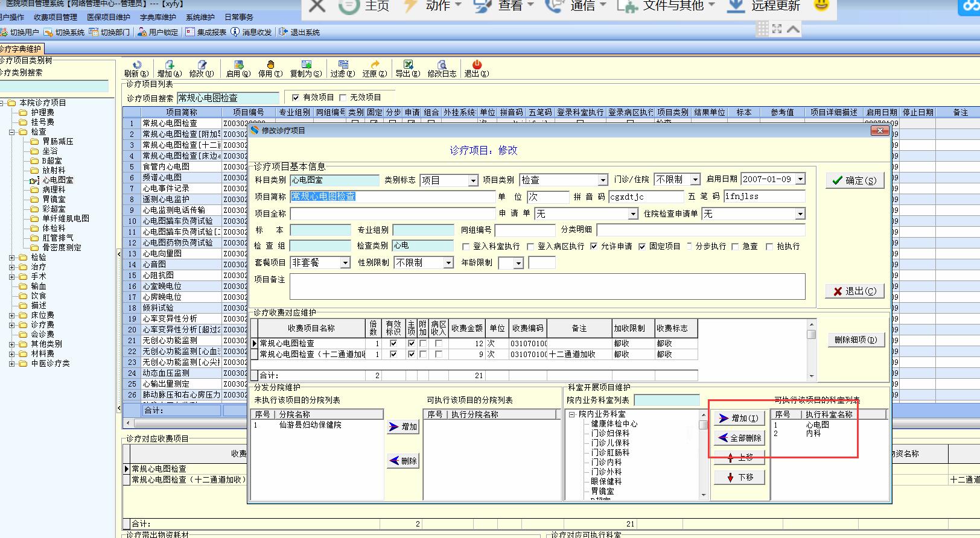980x538 pixels.
Task: Click the 增加 add item toolbar icon
Action: click(170, 65)
